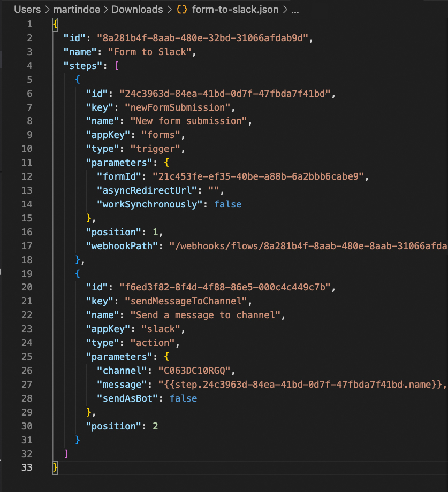Click the Users breadcrumb item
Screen dimensions: 448x492
click(x=27, y=9)
